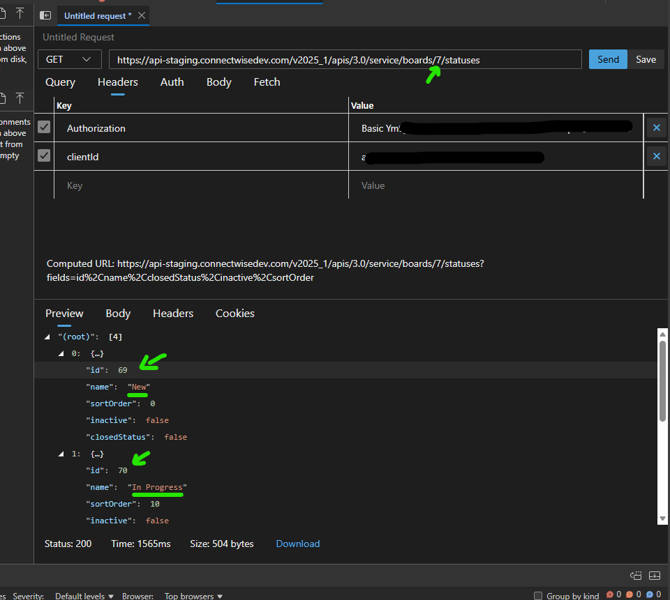Uncheck the clientId header checkbox
This screenshot has height=600, width=670.
[x=44, y=155]
